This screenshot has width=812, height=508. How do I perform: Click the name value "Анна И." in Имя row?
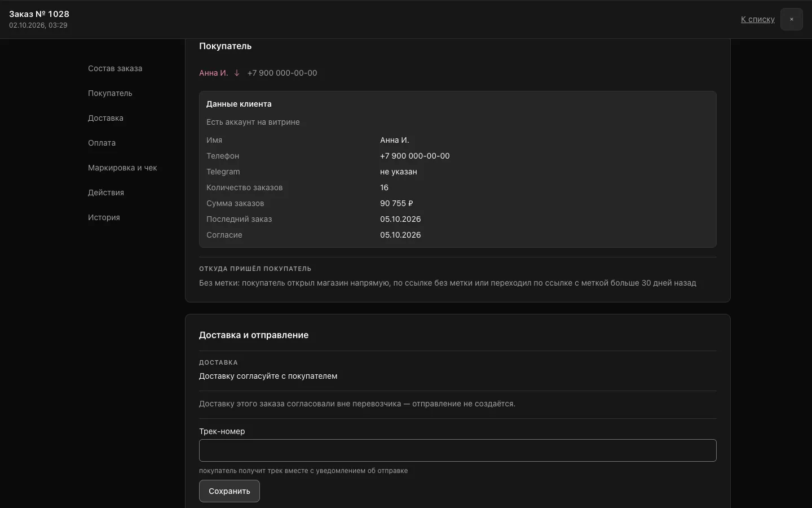(395, 140)
